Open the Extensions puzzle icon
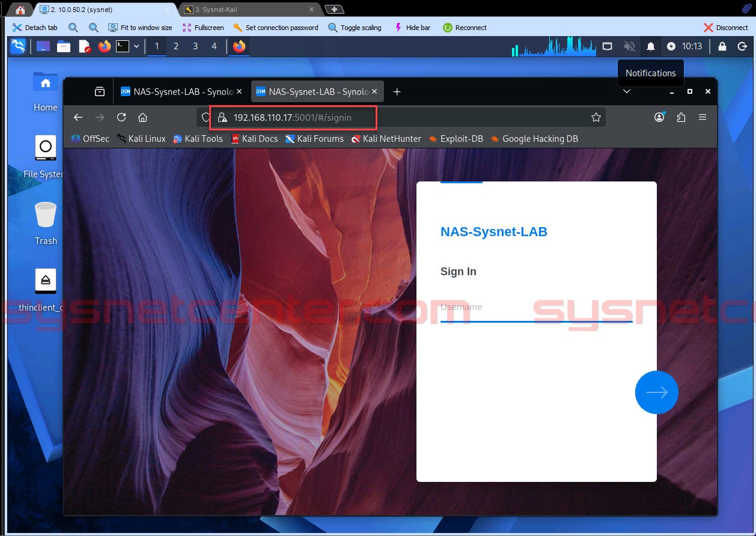 tap(681, 118)
